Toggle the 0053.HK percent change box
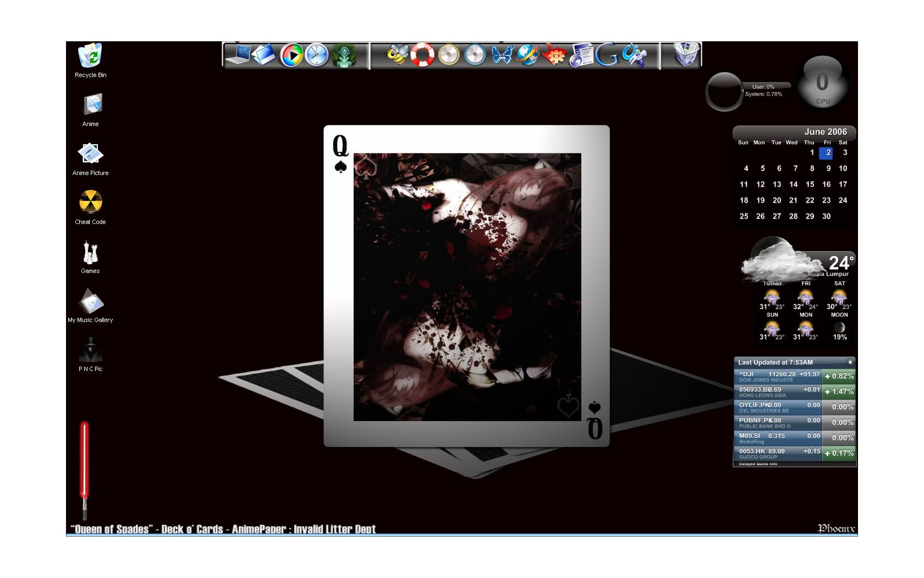This screenshot has width=924, height=578. tap(839, 454)
